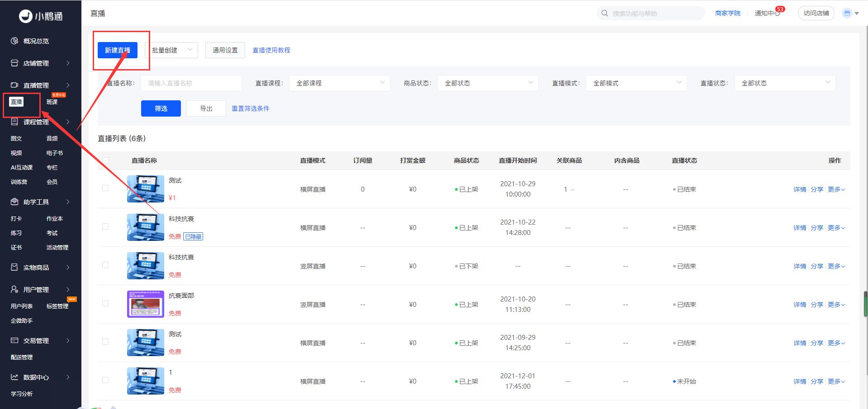Open the 批量创建 dropdown
868x409 pixels.
pyautogui.click(x=171, y=50)
